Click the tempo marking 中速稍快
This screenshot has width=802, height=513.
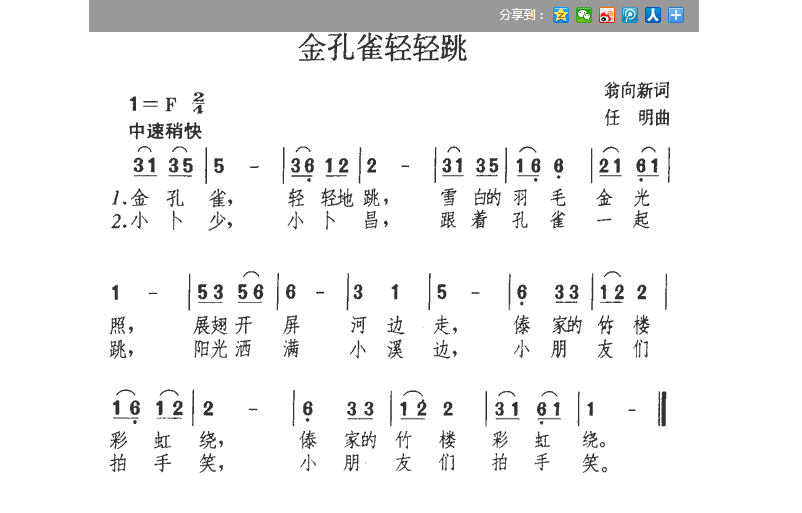click(x=165, y=131)
